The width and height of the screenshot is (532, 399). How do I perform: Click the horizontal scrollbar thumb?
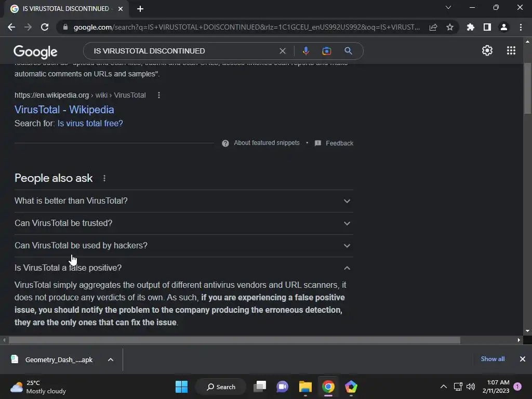coord(234,340)
